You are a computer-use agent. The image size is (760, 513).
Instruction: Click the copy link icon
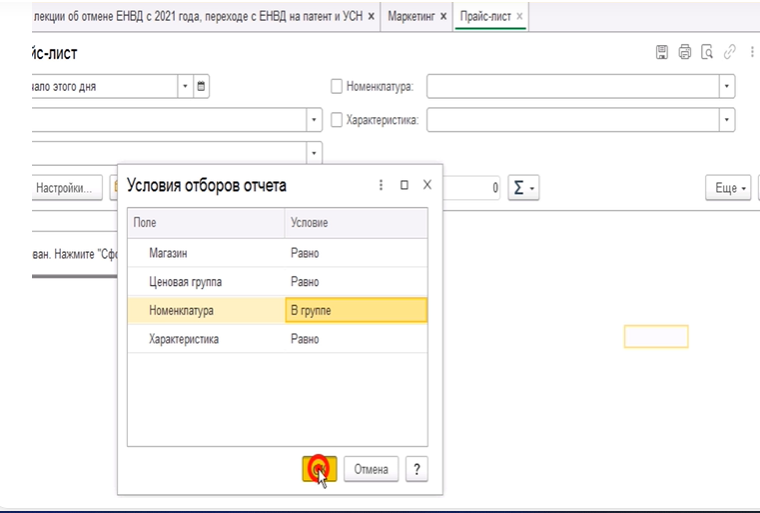click(x=730, y=53)
